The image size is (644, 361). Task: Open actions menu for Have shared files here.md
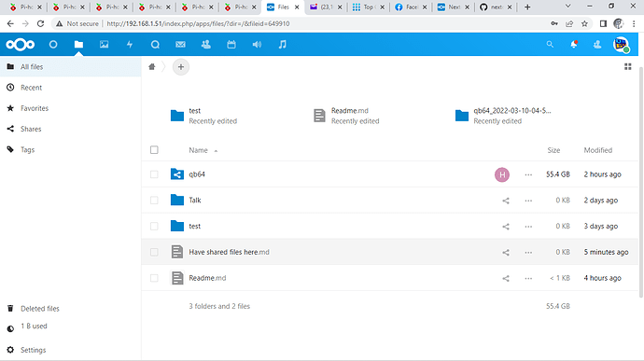click(528, 252)
